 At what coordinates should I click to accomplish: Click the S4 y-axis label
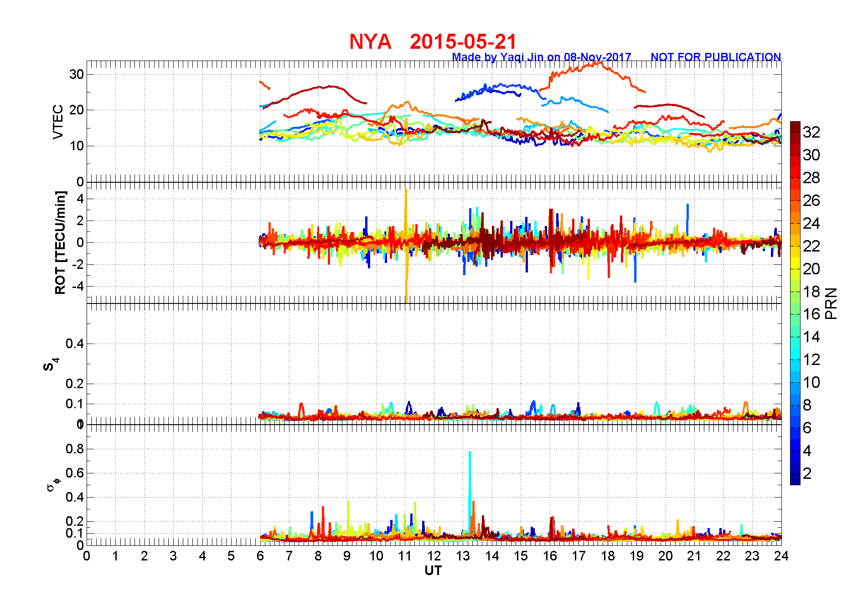point(51,365)
